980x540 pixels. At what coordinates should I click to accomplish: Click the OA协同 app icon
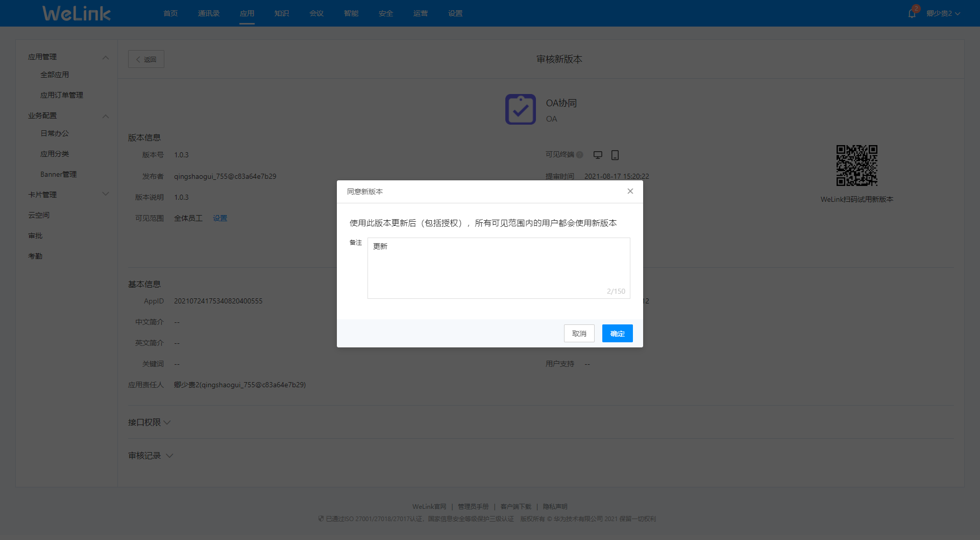pos(521,109)
